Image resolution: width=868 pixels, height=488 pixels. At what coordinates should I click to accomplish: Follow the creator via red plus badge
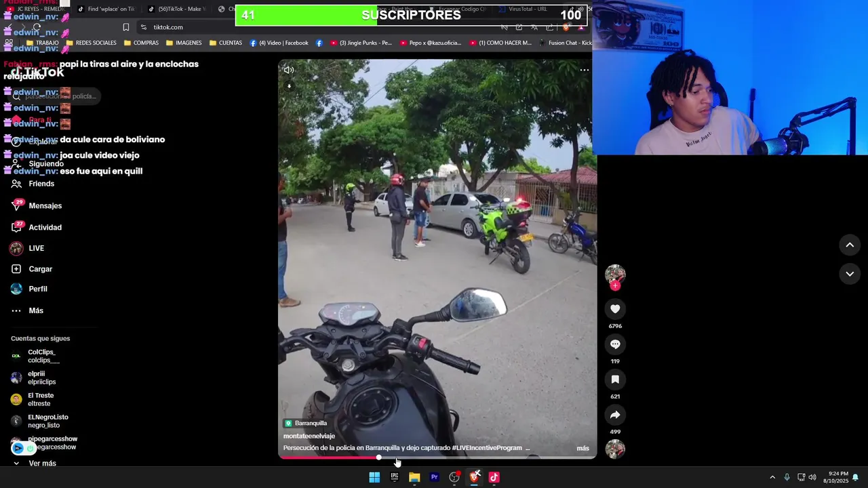615,285
